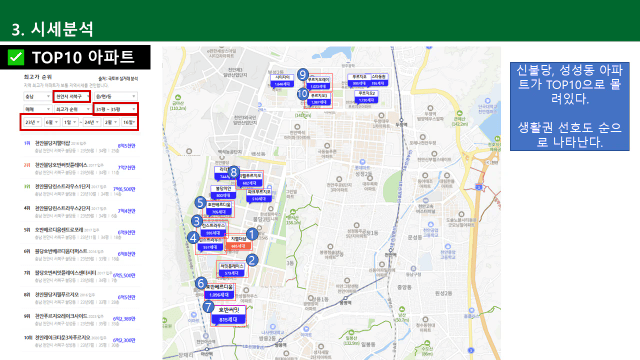
Task: Click the orange 지웰더샵 685세대 map marker
Action: coord(238,242)
